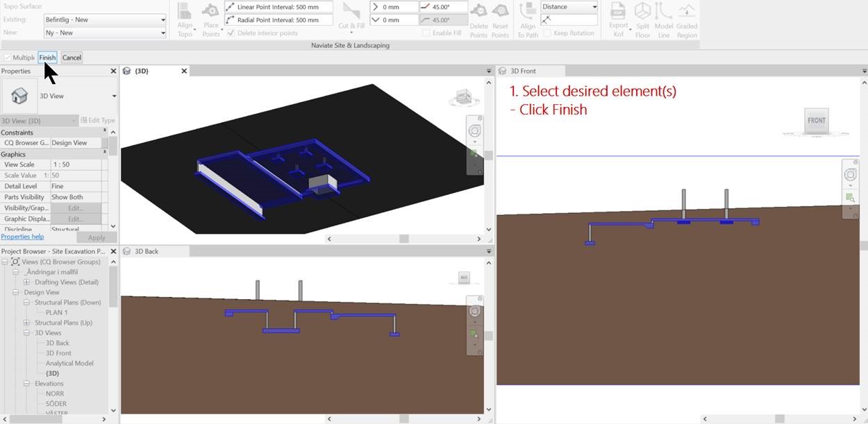Select the Model Line tool
The height and width of the screenshot is (424, 868).
663,17
